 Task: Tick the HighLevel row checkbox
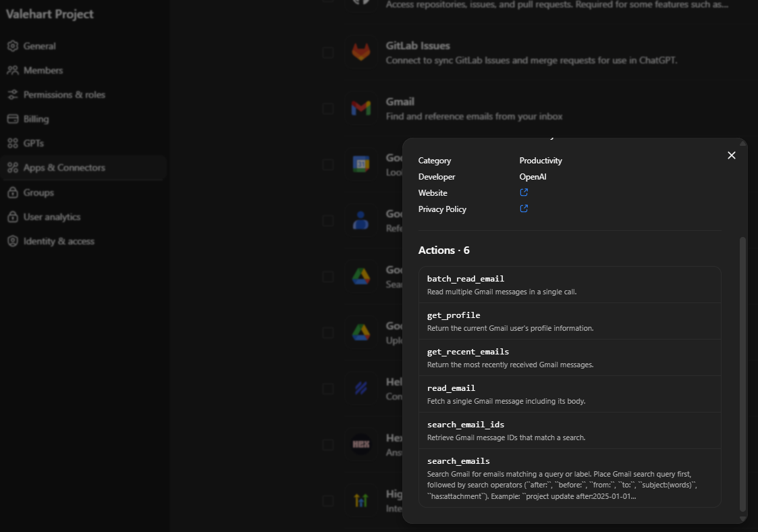click(x=328, y=500)
